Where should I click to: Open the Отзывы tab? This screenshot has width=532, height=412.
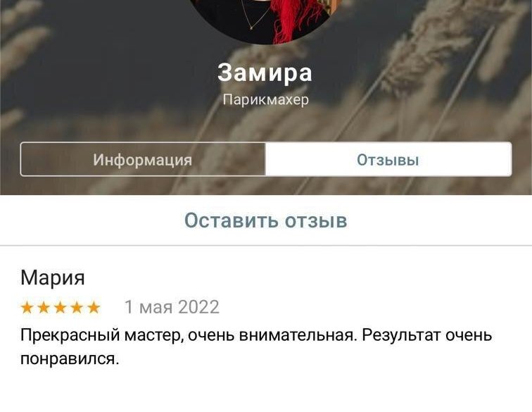tap(388, 159)
